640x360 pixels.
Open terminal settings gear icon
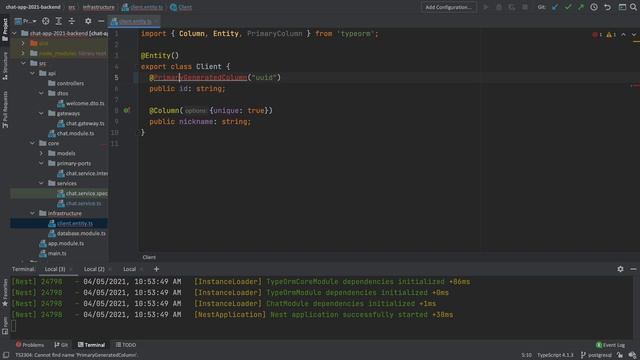620,269
